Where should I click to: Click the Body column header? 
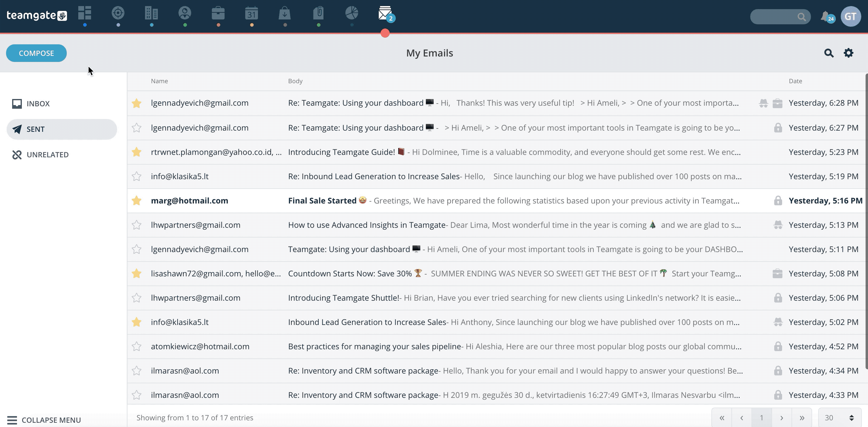[295, 81]
